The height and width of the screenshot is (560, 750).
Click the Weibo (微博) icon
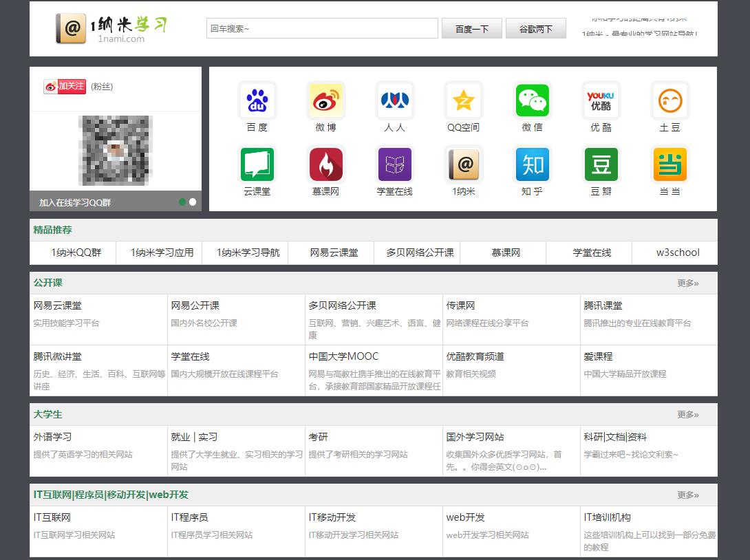[x=325, y=100]
